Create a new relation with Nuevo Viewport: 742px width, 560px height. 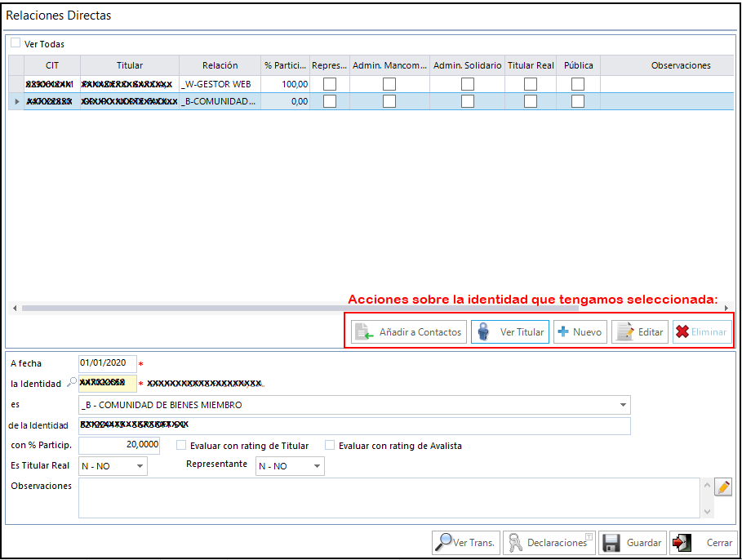point(580,331)
